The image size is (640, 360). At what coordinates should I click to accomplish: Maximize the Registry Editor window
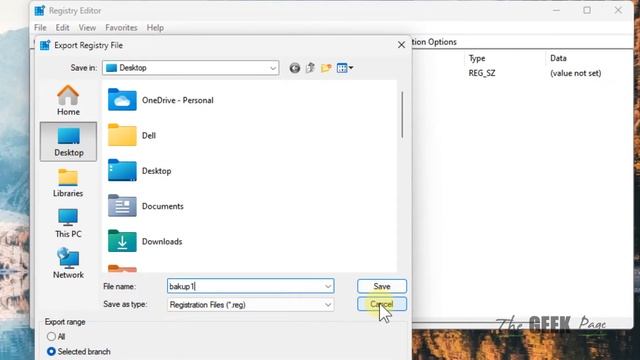coord(587,10)
